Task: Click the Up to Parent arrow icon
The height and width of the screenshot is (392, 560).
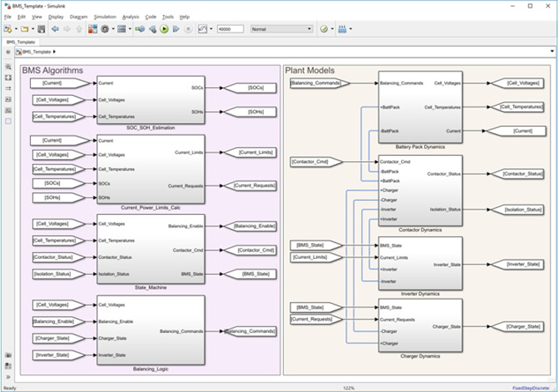Action: click(x=79, y=29)
